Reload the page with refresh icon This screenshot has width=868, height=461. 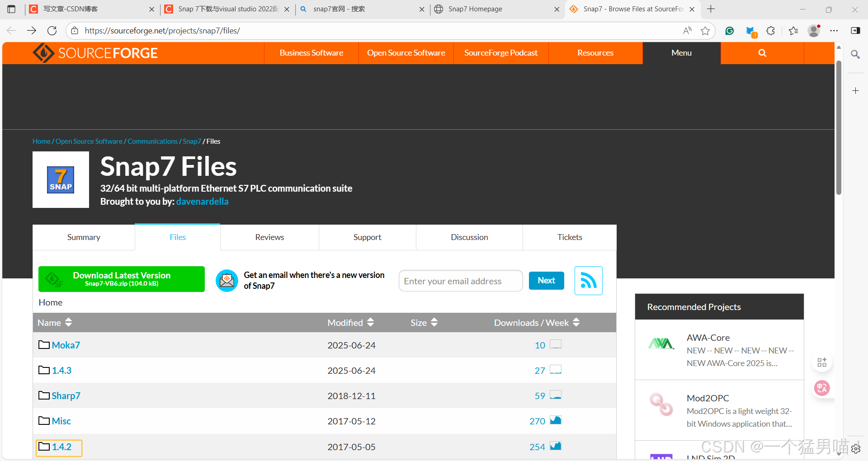52,30
